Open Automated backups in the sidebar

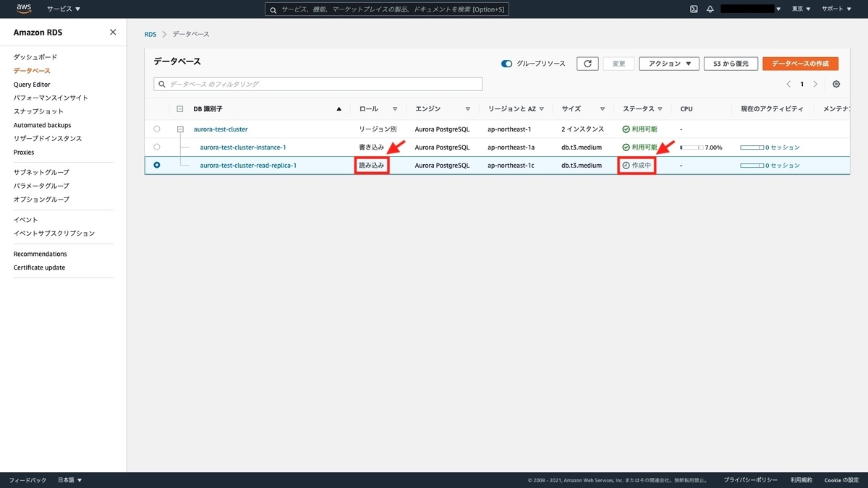42,125
